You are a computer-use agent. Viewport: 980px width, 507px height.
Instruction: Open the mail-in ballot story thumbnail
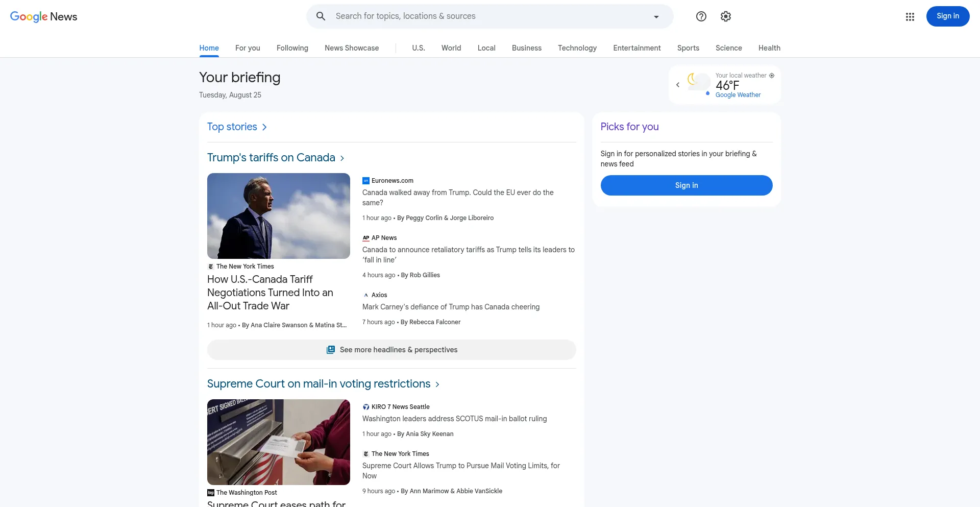[279, 442]
